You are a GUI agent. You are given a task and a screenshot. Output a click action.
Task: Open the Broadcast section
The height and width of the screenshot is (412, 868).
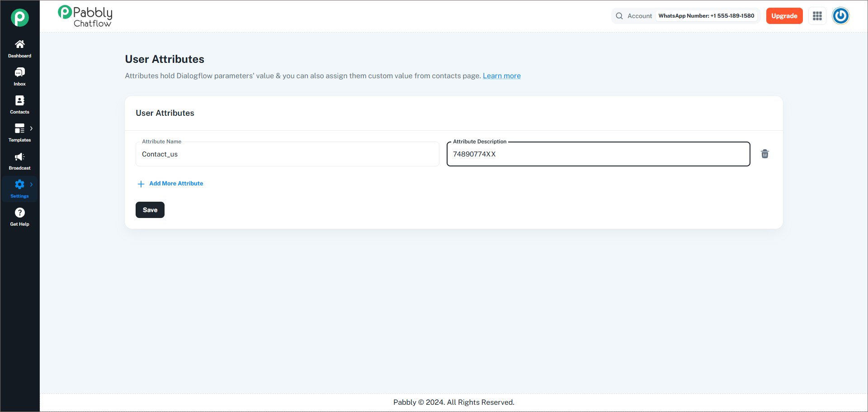tap(19, 161)
